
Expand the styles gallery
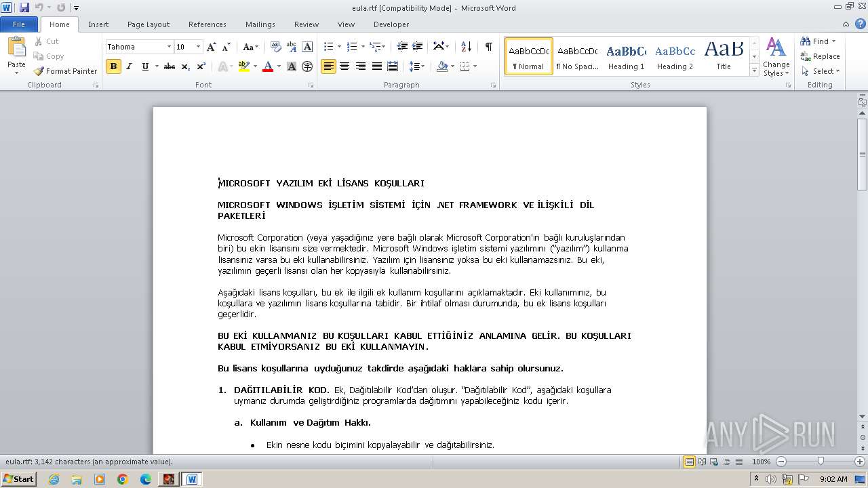[x=754, y=70]
